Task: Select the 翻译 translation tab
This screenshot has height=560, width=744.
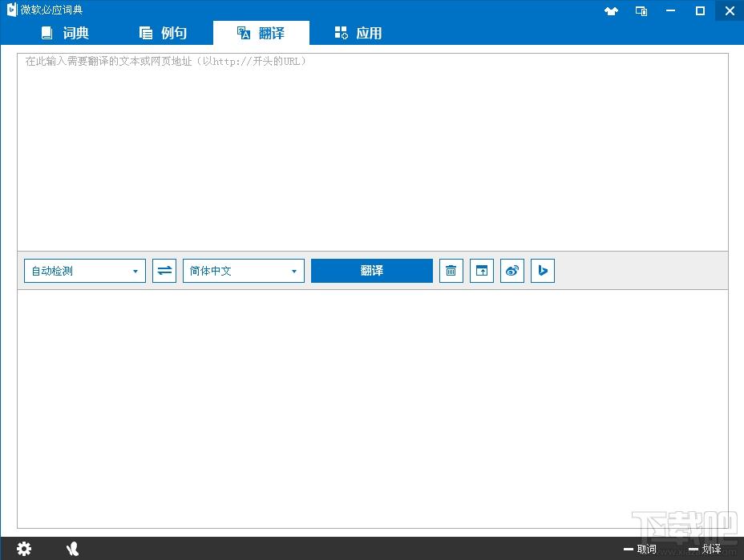Action: (x=261, y=33)
